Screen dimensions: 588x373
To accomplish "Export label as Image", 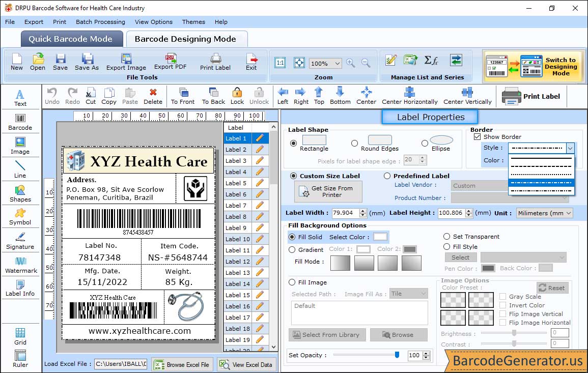I will coord(126,62).
